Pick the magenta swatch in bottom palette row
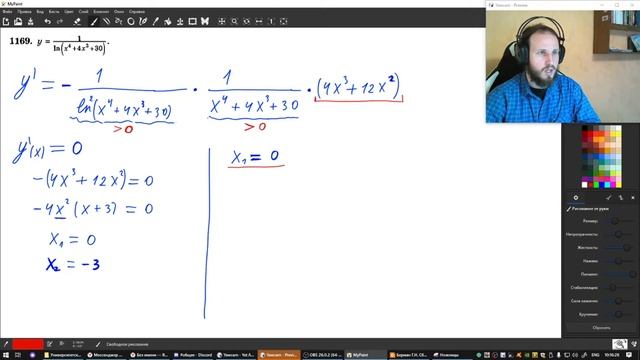The image size is (640, 360). tap(613, 185)
